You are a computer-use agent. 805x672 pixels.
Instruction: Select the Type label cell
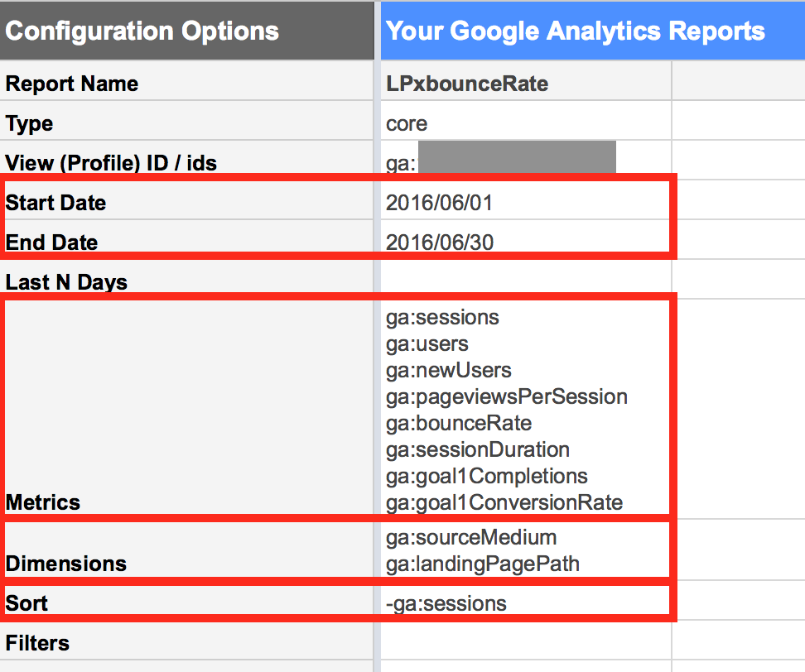pos(187,121)
